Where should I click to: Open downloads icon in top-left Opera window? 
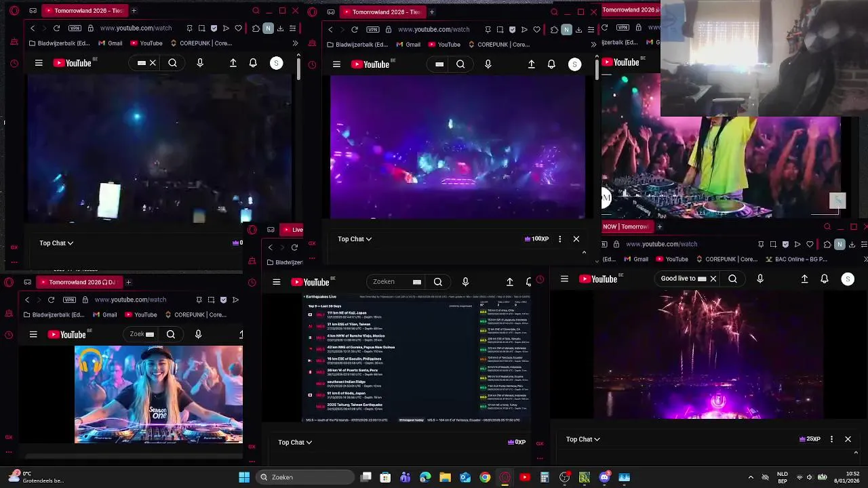pyautogui.click(x=280, y=28)
